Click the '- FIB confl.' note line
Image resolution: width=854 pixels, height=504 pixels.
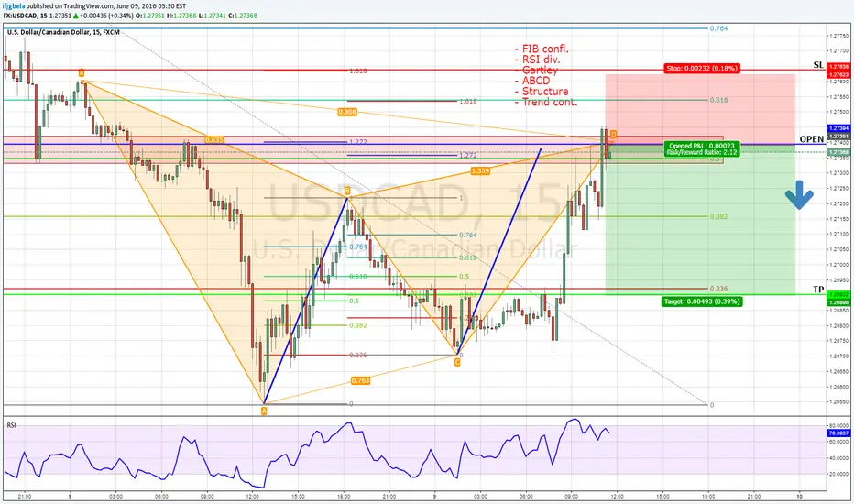(542, 49)
